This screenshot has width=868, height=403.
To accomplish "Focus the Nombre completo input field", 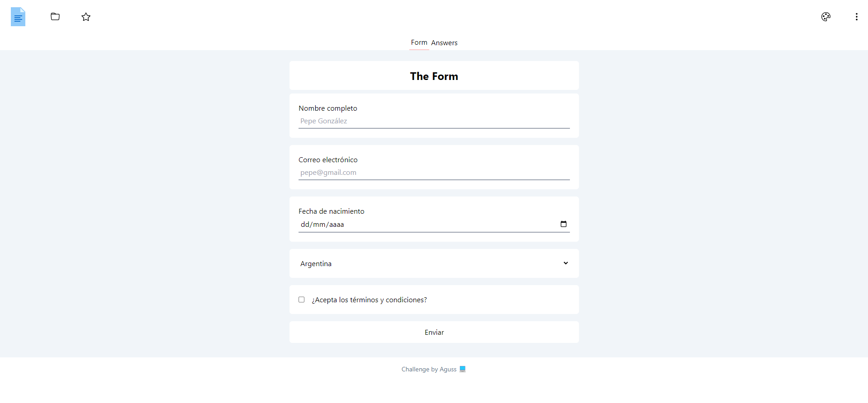I will [433, 121].
